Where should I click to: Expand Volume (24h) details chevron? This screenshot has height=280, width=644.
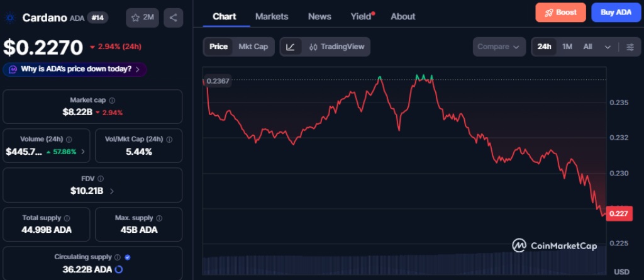coord(83,152)
